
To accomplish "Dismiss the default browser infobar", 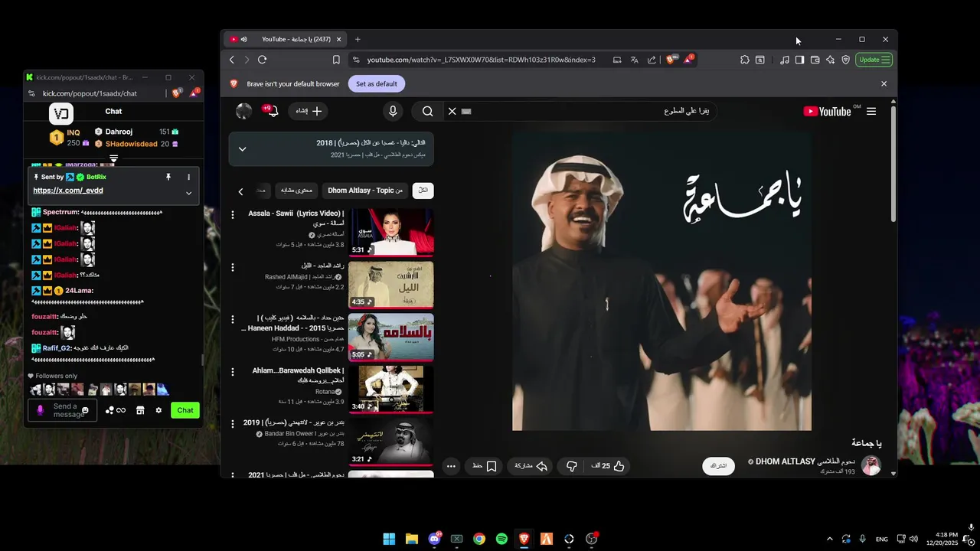I will (x=884, y=83).
